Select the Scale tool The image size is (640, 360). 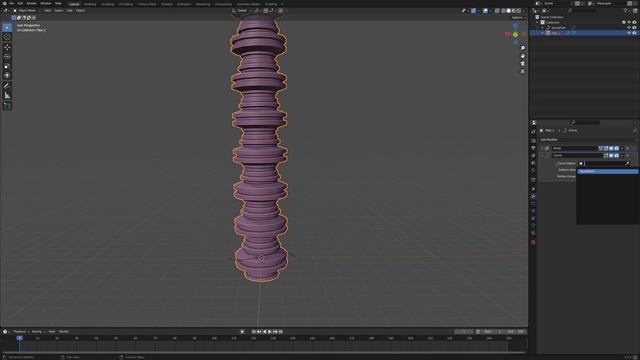pos(7,66)
